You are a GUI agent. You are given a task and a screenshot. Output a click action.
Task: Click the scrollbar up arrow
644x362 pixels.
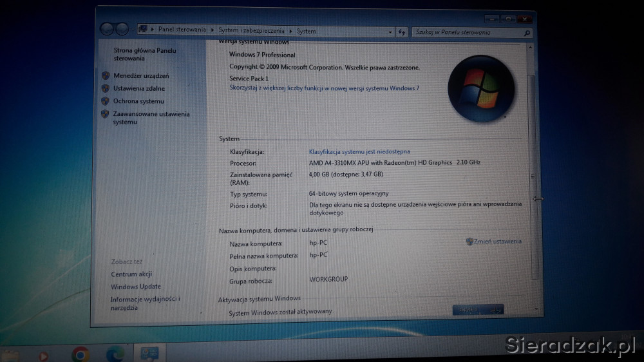[x=530, y=48]
